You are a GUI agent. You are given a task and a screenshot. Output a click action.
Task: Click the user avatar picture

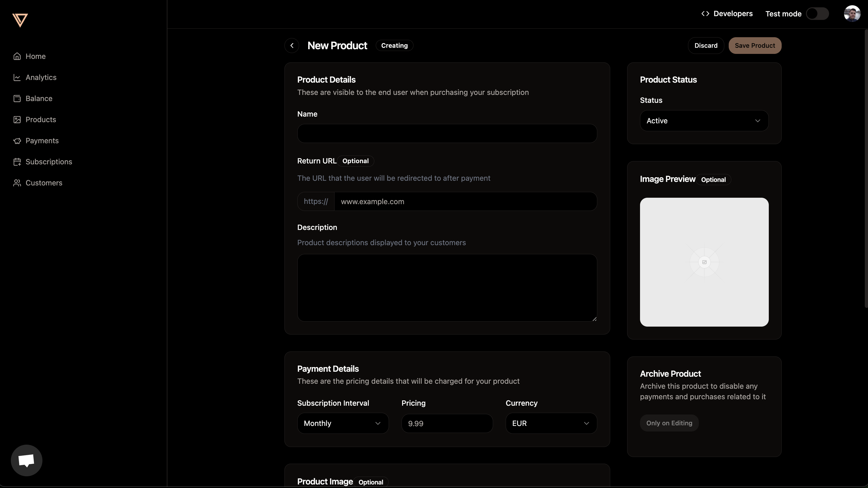(x=852, y=14)
